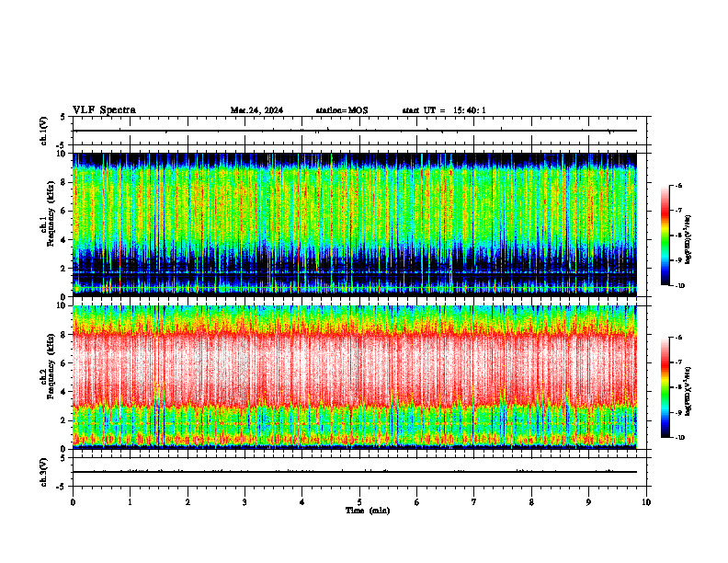Viewport: 728px width, 563px height.
Task: Click the ch.2 spectrogram panel
Action: click(355, 377)
